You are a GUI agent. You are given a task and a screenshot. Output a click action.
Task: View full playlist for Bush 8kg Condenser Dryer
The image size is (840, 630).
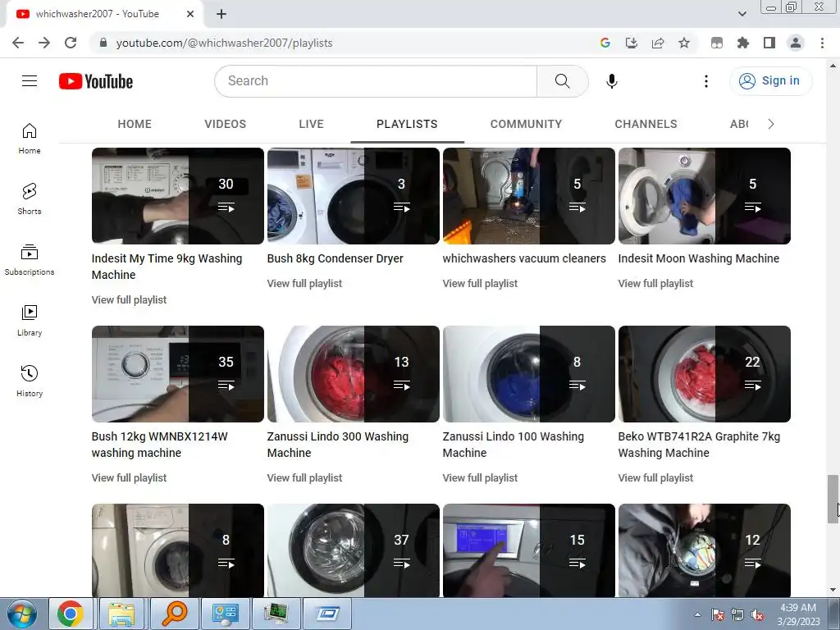pos(304,283)
